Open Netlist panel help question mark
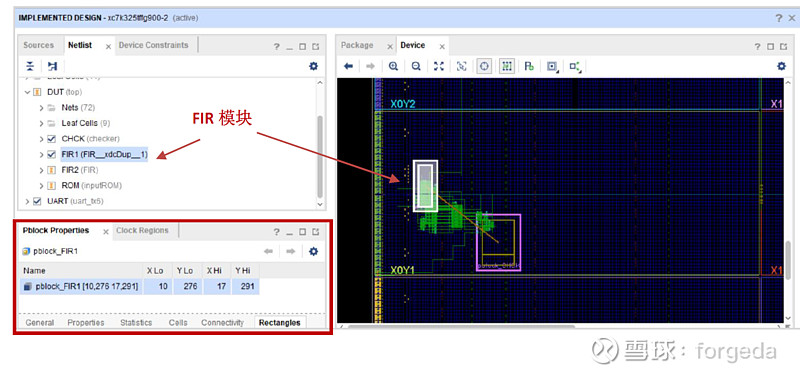The image size is (800, 375). coord(277,46)
